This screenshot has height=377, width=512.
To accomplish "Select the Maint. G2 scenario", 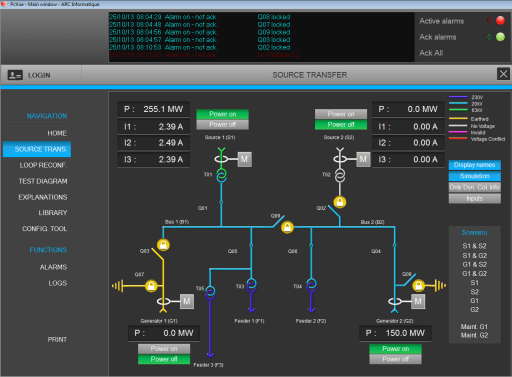I will (474, 335).
